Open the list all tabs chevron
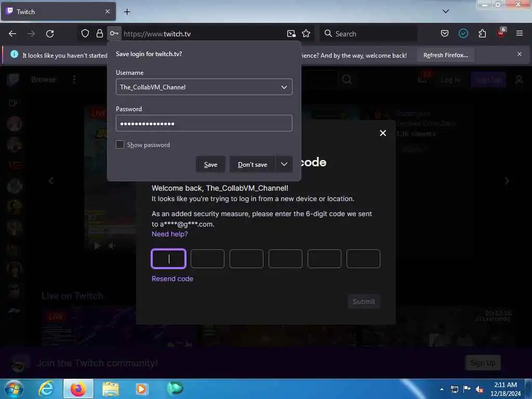The image size is (532, 399). (446, 11)
